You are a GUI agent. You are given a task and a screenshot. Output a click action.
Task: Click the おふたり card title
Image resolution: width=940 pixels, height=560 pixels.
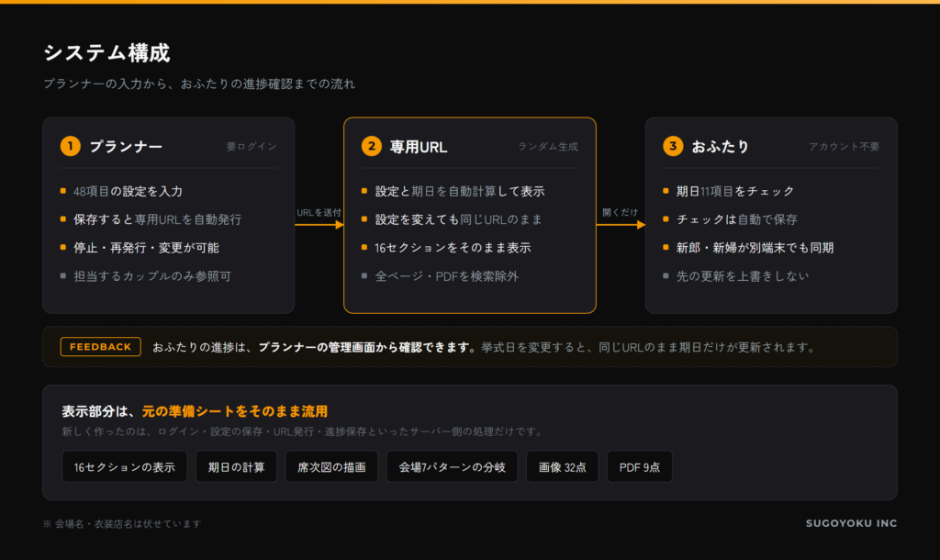coord(721,146)
